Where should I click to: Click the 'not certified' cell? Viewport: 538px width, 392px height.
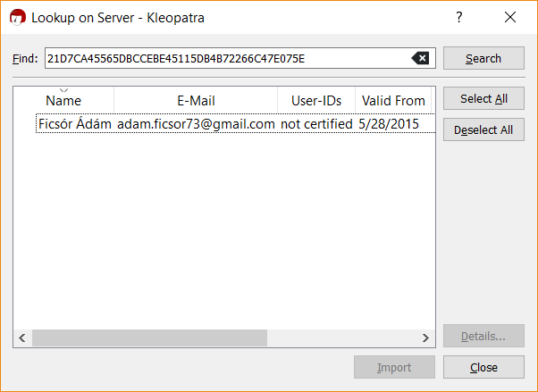tap(316, 124)
